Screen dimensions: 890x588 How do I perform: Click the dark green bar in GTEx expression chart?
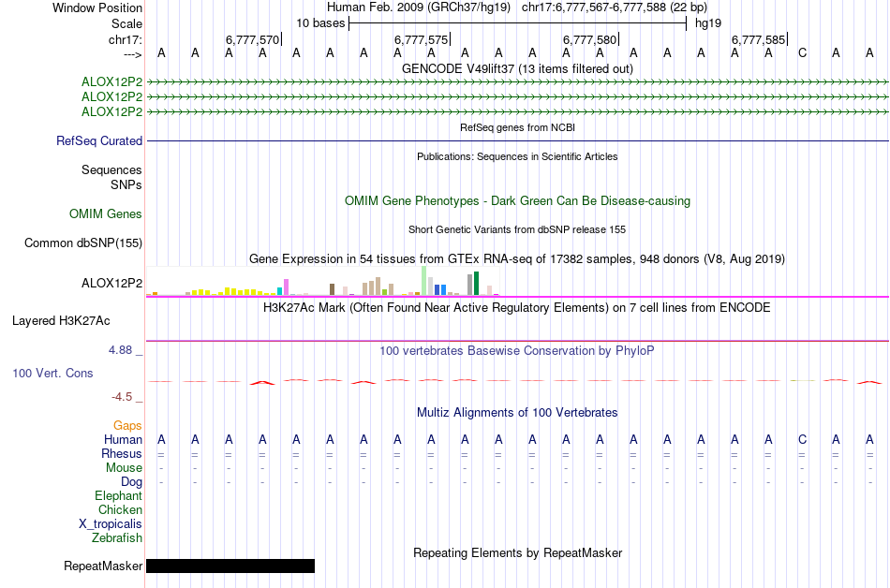[x=476, y=284]
